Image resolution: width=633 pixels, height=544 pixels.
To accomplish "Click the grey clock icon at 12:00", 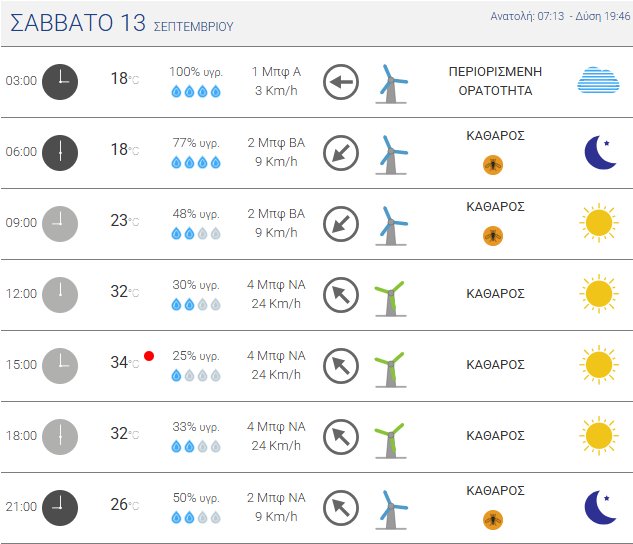I will [60, 295].
